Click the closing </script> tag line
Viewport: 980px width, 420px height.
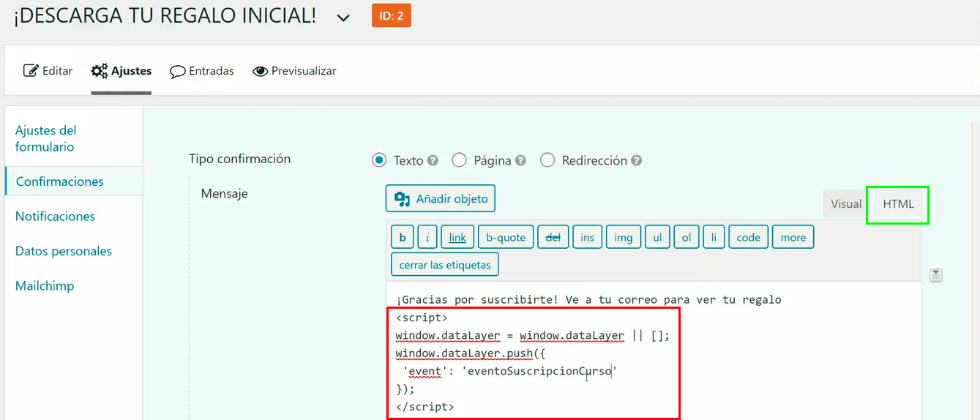coord(424,406)
